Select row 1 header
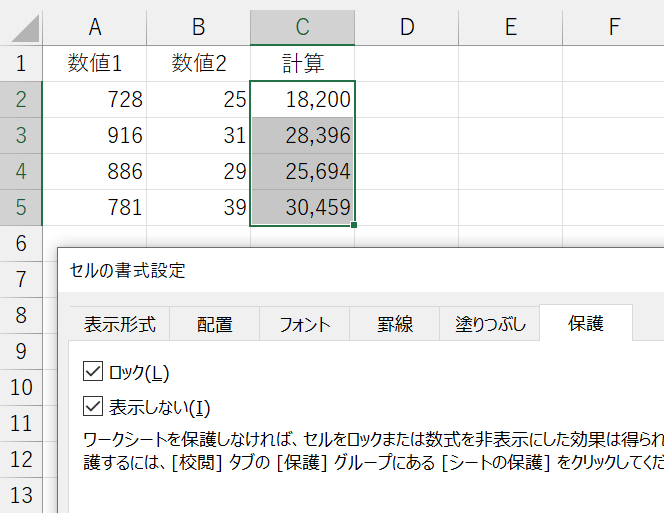The width and height of the screenshot is (664, 513). [21, 64]
